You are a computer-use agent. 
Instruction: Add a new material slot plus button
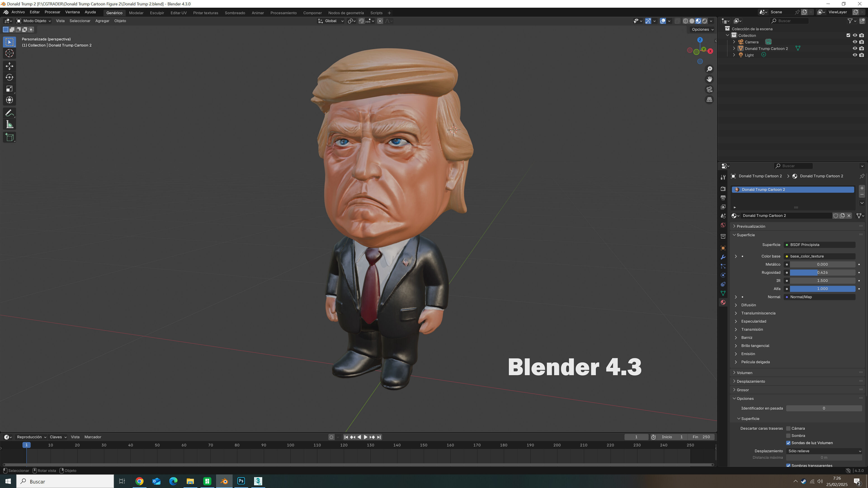tap(862, 188)
